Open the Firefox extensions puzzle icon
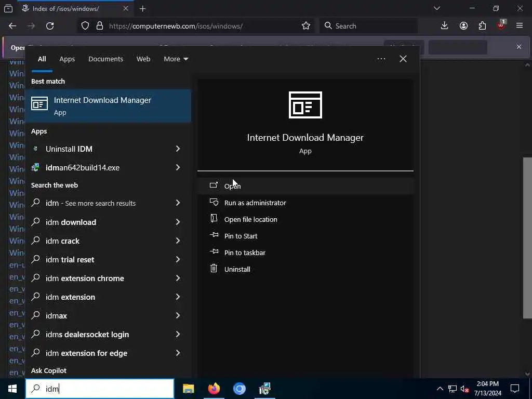This screenshot has width=532, height=399. click(482, 26)
